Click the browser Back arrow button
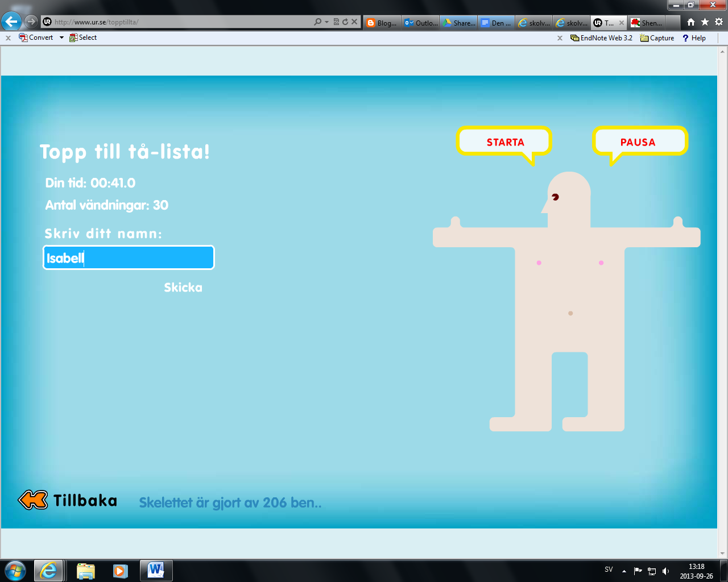The width and height of the screenshot is (728, 582). [x=11, y=22]
